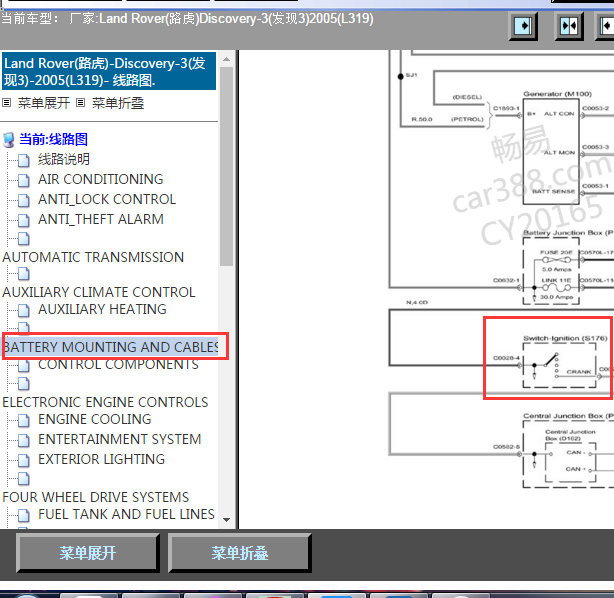Click page icon next to ENGINE COOLING

pos(23,420)
